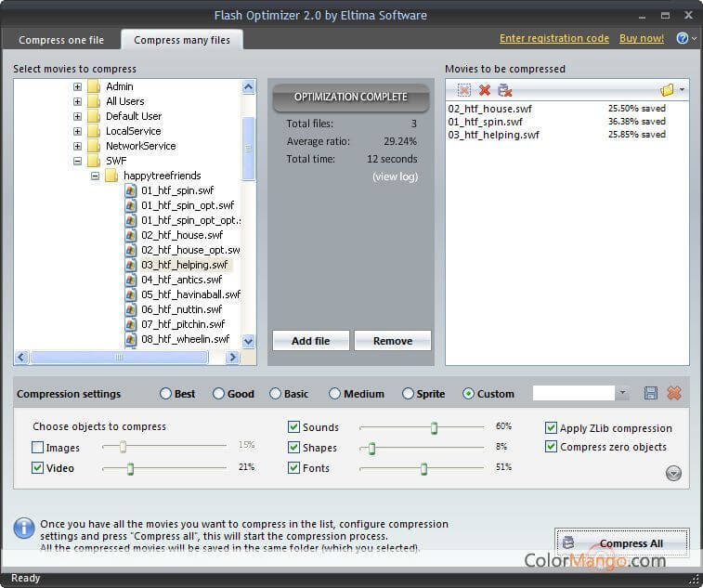Expand the Default User folder node

[x=78, y=116]
